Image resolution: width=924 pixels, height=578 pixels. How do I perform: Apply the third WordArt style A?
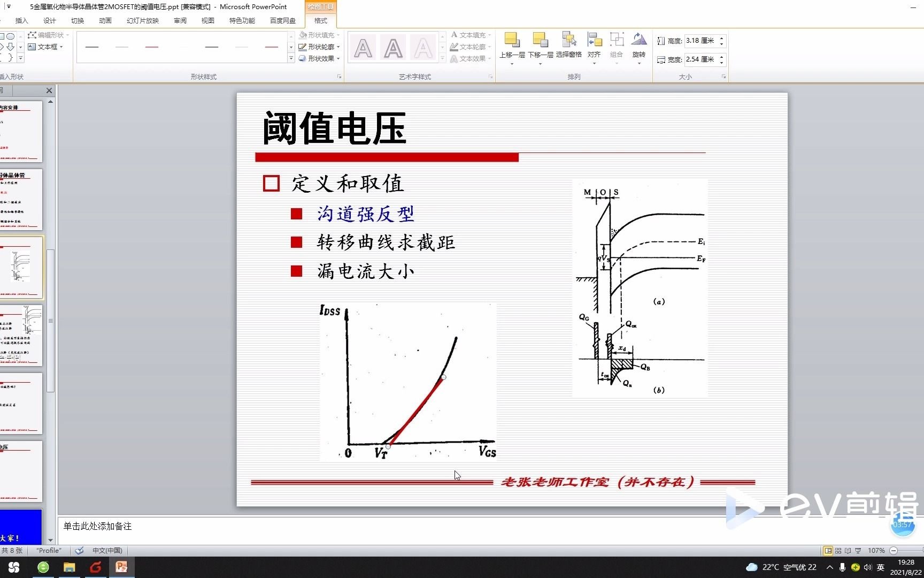423,48
